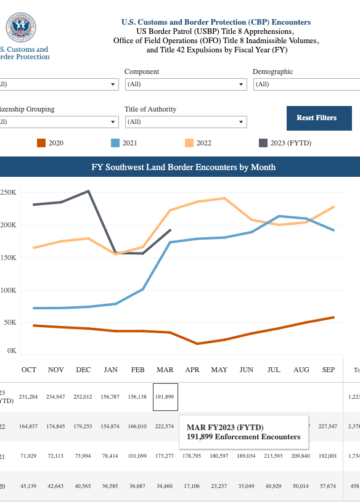Expand the Citizenship Grouping dropdown arrow
The height and width of the screenshot is (504, 360).
(x=113, y=122)
